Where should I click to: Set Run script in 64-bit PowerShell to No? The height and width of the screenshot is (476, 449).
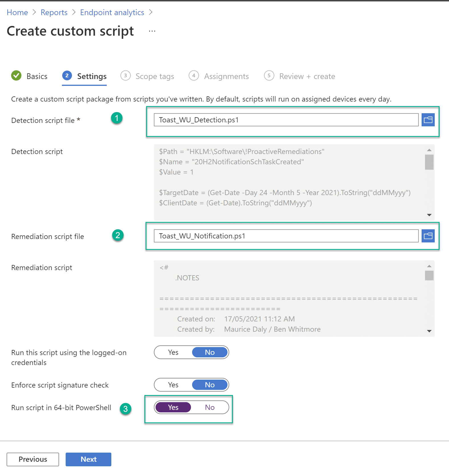point(210,407)
